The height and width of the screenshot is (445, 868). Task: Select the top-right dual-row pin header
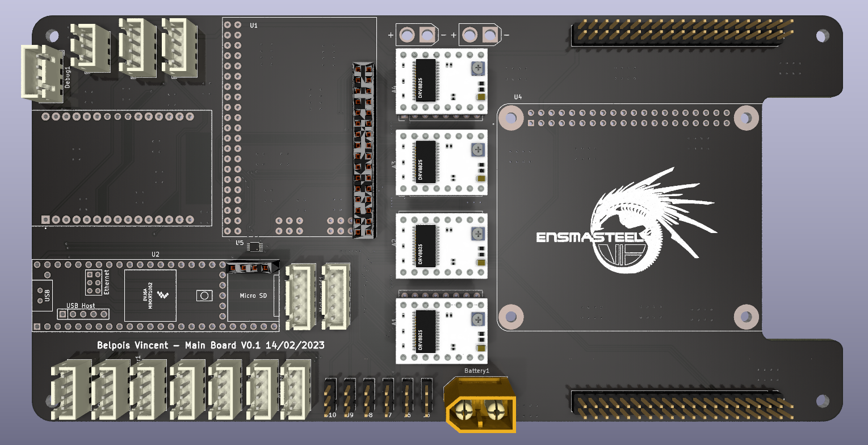coord(682,33)
